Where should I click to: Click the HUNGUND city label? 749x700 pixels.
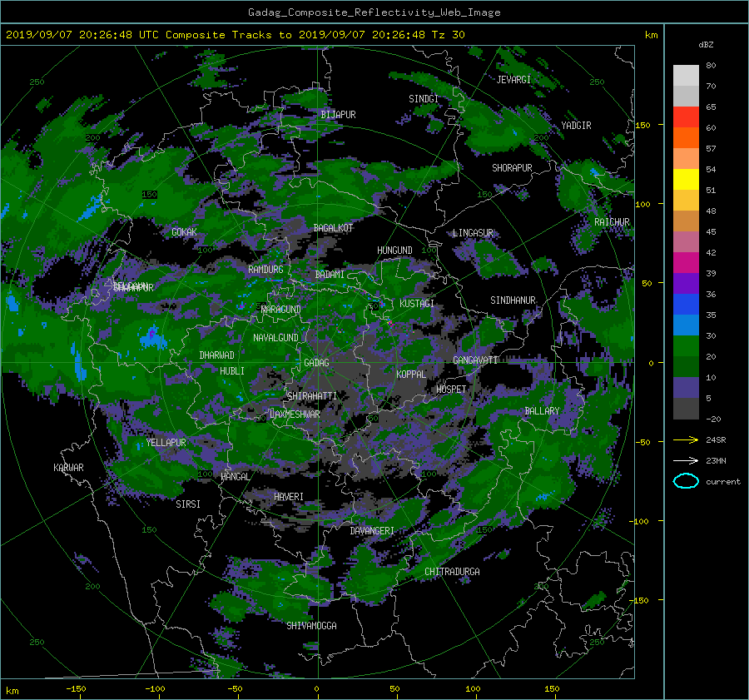(394, 251)
